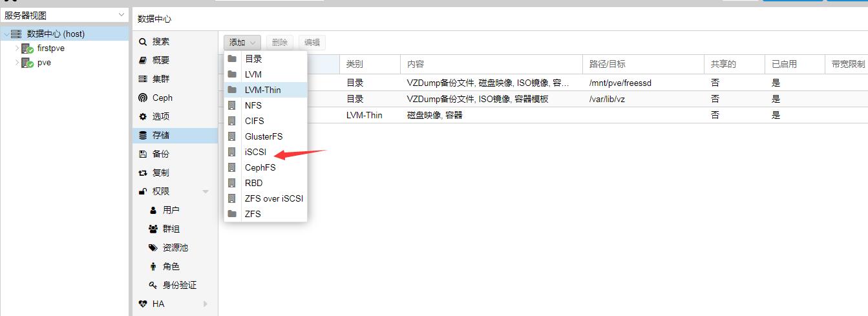Select NFS storage type in menu
868x316 pixels.
tap(253, 105)
